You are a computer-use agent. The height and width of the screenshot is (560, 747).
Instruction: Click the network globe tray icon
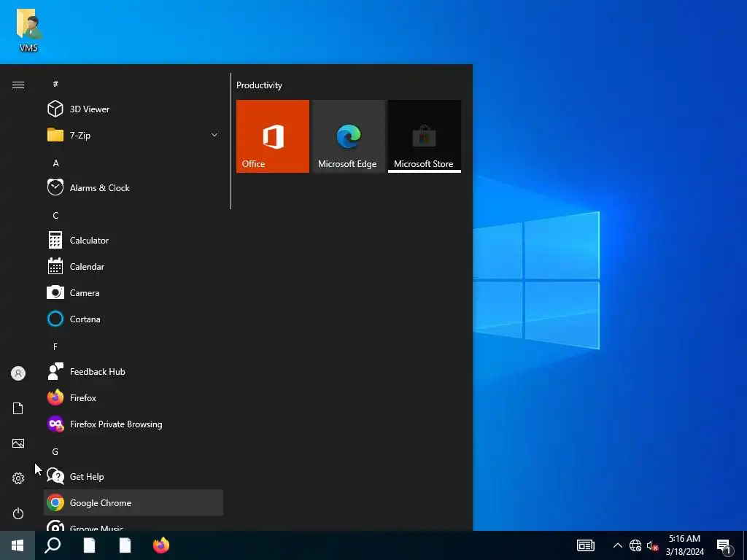click(635, 545)
